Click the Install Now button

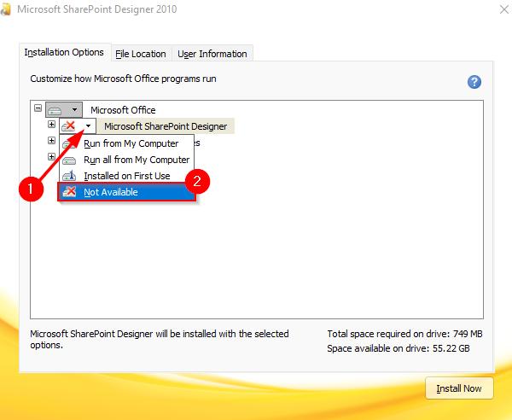pyautogui.click(x=459, y=388)
